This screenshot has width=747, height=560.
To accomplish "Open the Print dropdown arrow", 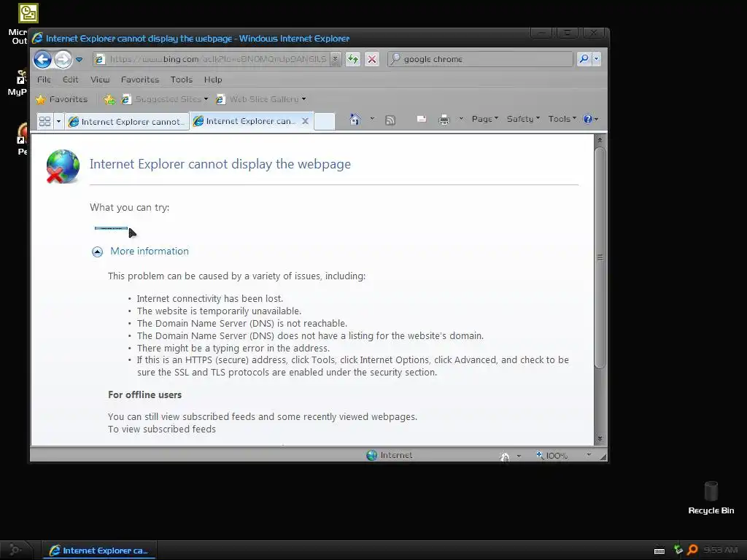I will click(461, 119).
